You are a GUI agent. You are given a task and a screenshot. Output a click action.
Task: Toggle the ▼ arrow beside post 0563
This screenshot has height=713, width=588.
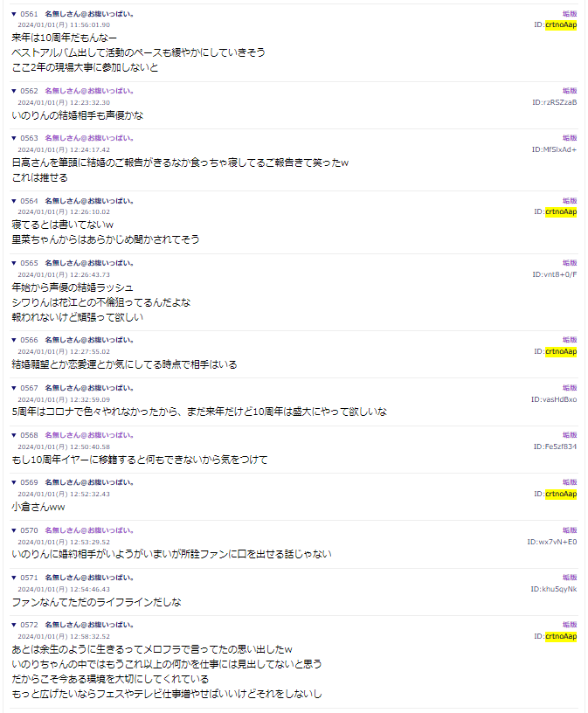[x=14, y=138]
